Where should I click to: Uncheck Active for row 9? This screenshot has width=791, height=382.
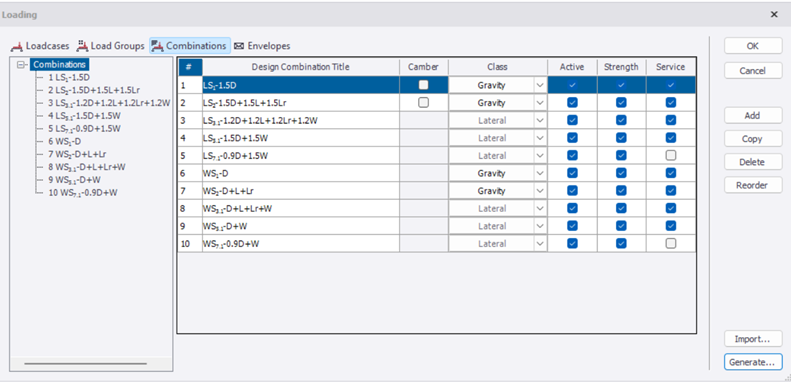point(572,226)
